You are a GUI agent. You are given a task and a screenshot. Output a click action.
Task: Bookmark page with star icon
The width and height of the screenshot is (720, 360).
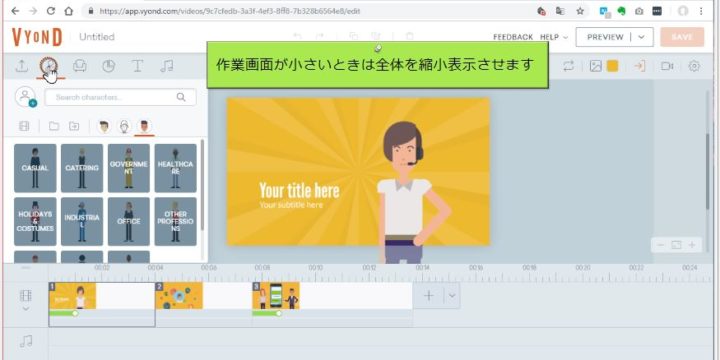click(x=580, y=11)
